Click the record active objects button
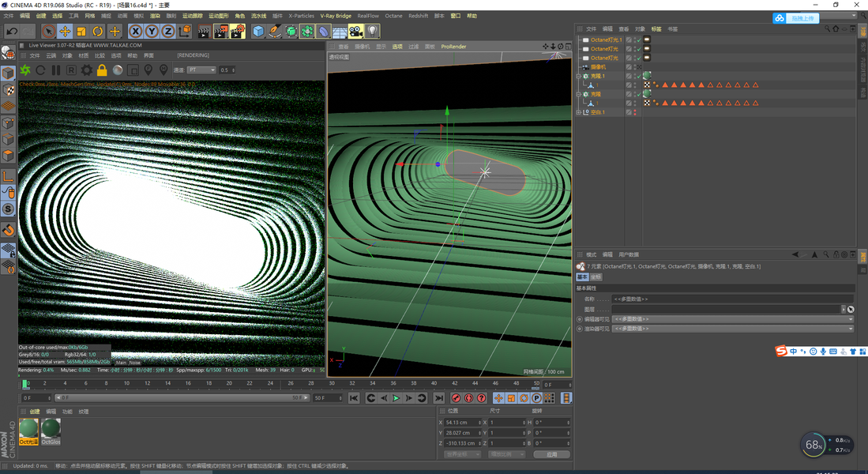 tap(457, 398)
